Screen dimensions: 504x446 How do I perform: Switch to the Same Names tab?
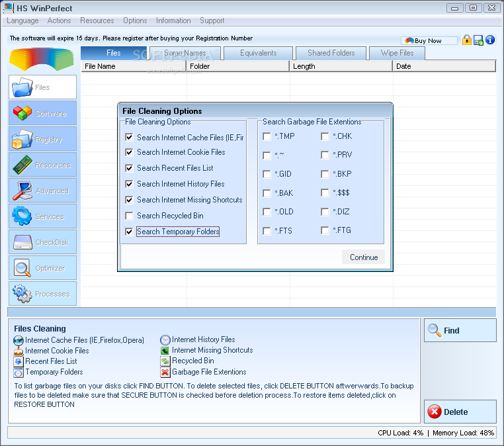(185, 53)
